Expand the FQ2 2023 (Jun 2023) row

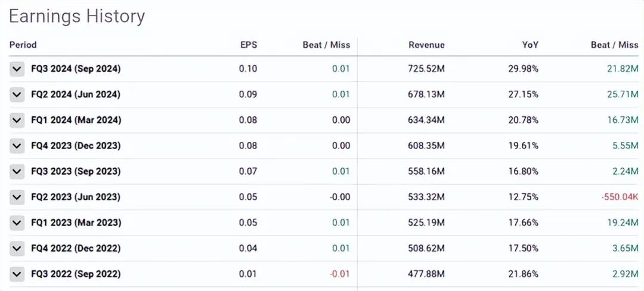tap(17, 197)
